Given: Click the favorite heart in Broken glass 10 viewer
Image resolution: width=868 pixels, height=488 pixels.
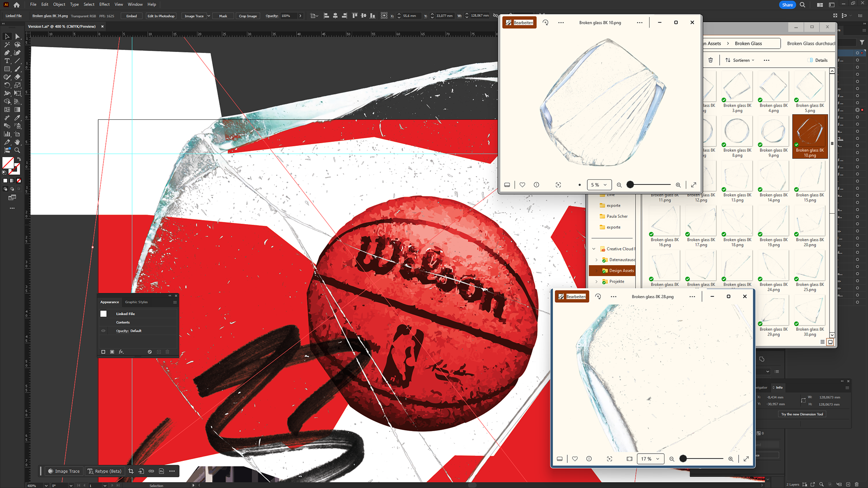Looking at the screenshot, I should tap(522, 185).
